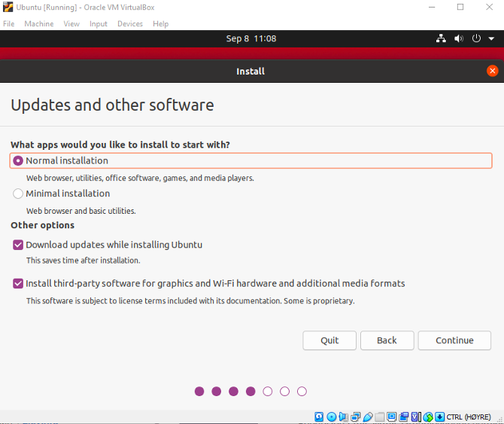Open the Help menu
This screenshot has height=424, width=504.
160,24
